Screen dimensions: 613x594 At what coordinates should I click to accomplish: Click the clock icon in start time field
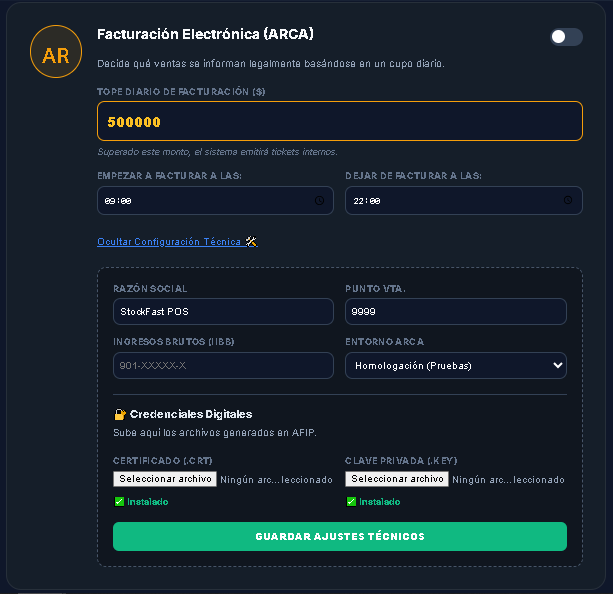[319, 200]
